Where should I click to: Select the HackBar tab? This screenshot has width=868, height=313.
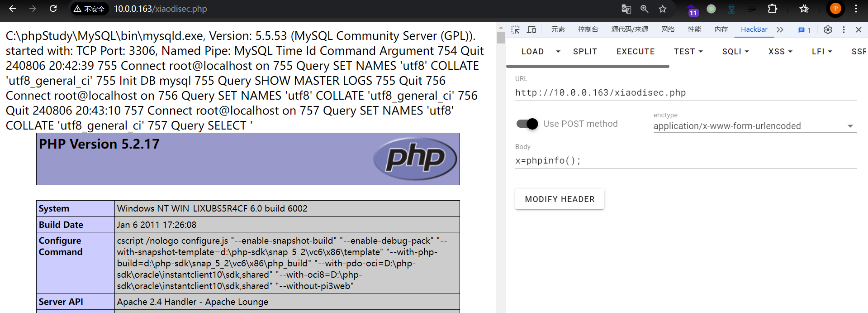[754, 29]
